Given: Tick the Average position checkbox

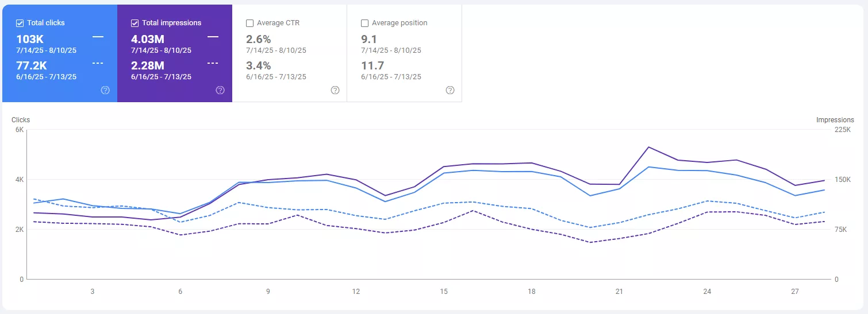Looking at the screenshot, I should coord(365,23).
